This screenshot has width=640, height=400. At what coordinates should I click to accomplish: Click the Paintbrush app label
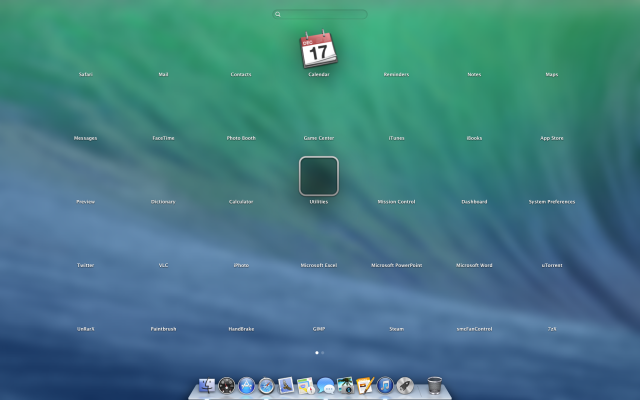point(163,329)
